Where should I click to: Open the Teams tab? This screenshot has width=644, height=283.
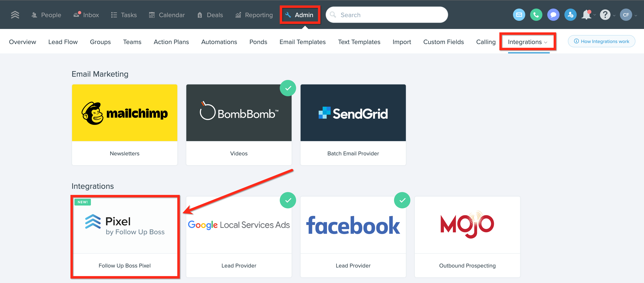click(132, 42)
